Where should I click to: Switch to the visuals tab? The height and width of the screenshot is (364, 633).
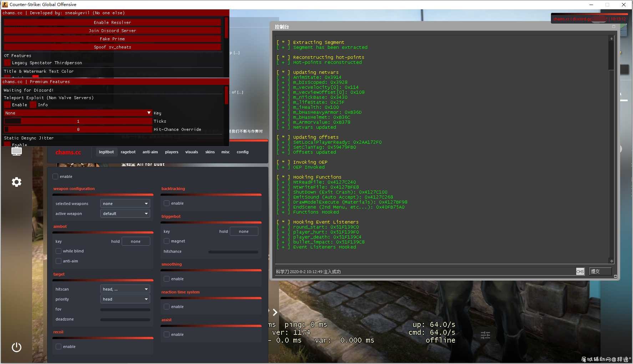(x=192, y=152)
